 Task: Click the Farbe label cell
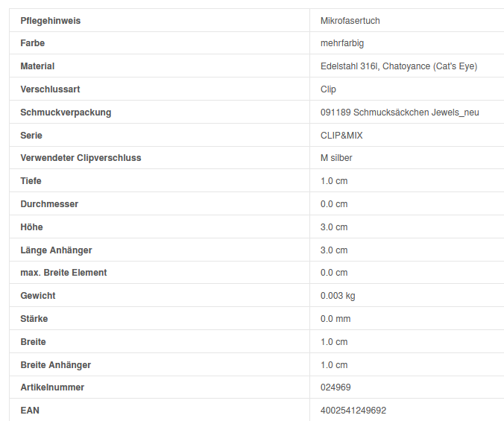[33, 43]
